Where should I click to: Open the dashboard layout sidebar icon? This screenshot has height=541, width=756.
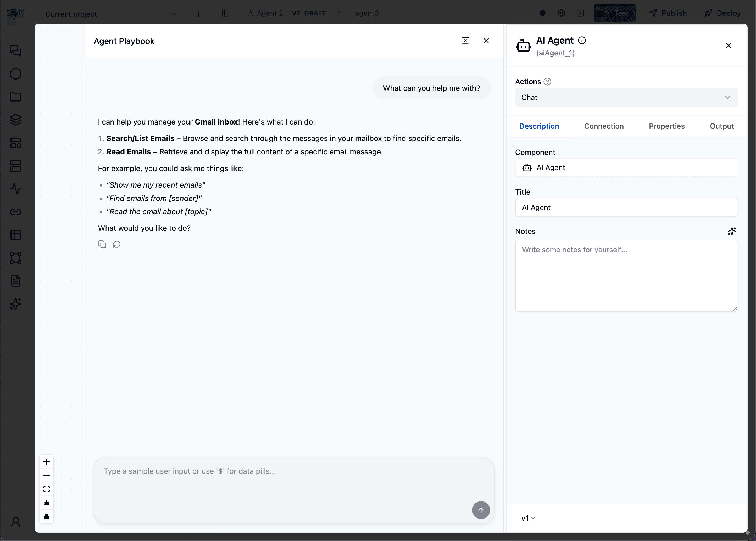pos(16,143)
